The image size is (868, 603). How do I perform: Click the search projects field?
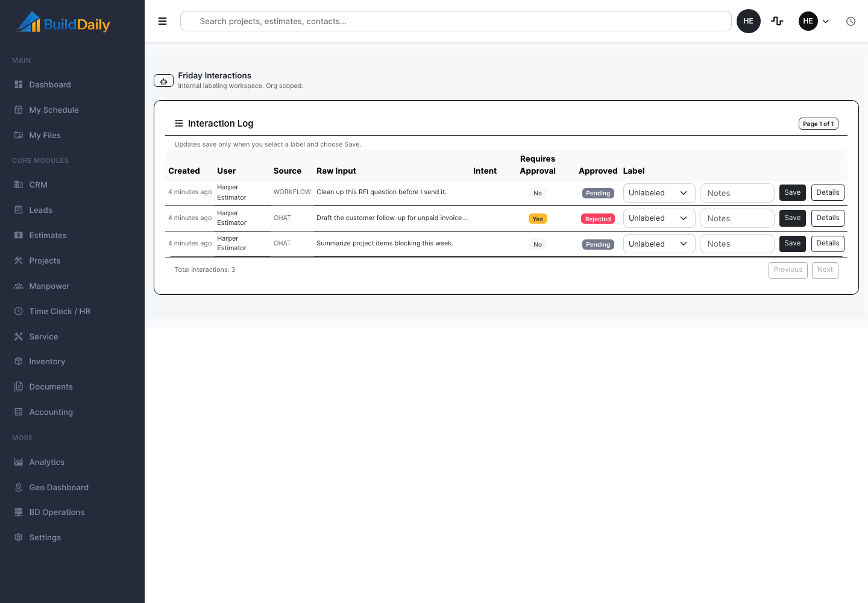456,21
